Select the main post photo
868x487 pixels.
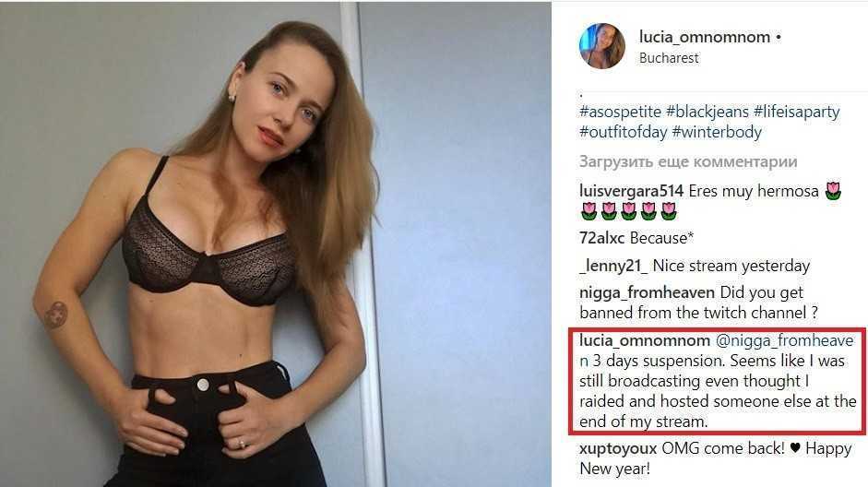pos(275,244)
